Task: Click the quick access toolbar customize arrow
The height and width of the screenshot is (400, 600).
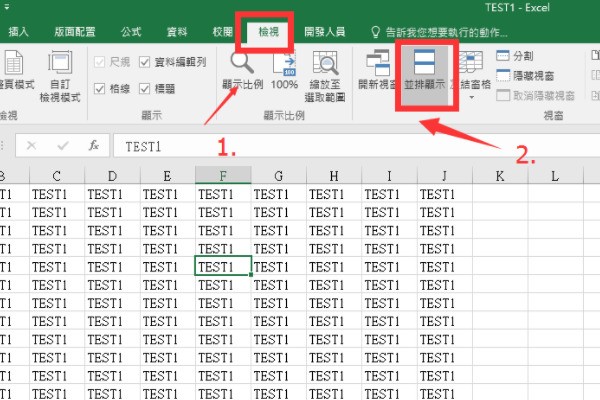Action: (x=7, y=7)
